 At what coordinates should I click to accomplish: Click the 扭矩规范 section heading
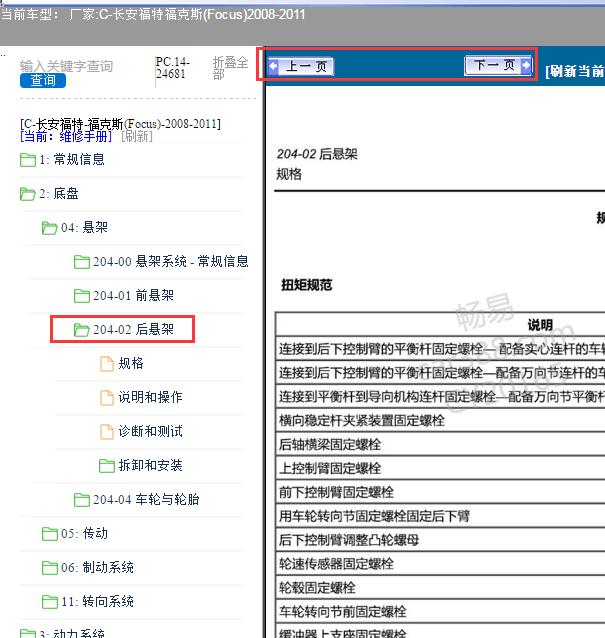pyautogui.click(x=307, y=285)
